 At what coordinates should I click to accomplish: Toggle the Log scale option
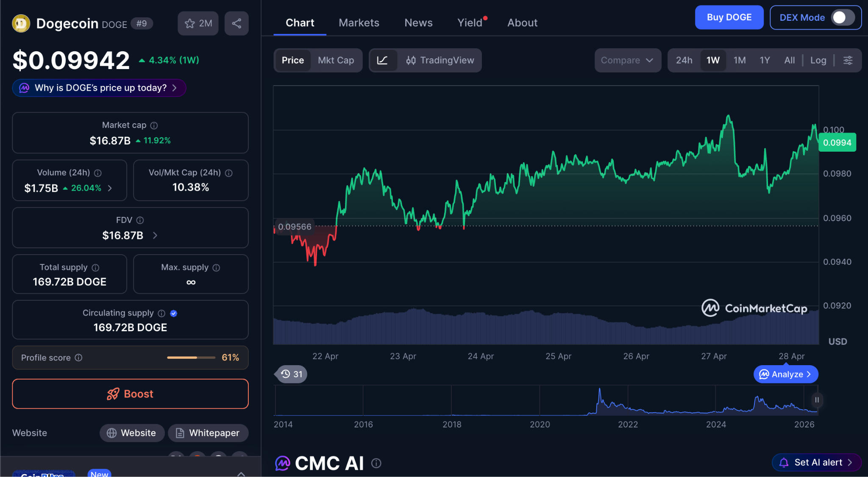818,60
